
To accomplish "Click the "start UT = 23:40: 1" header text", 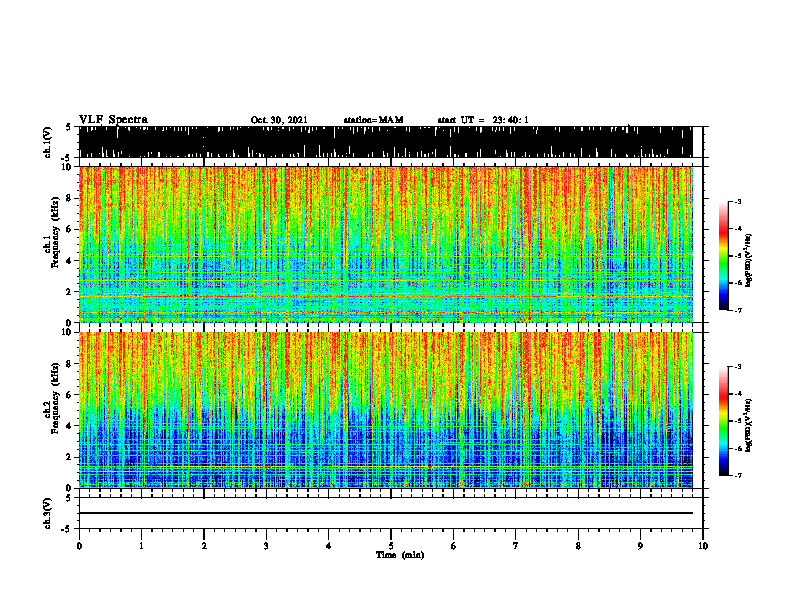I will (x=483, y=120).
